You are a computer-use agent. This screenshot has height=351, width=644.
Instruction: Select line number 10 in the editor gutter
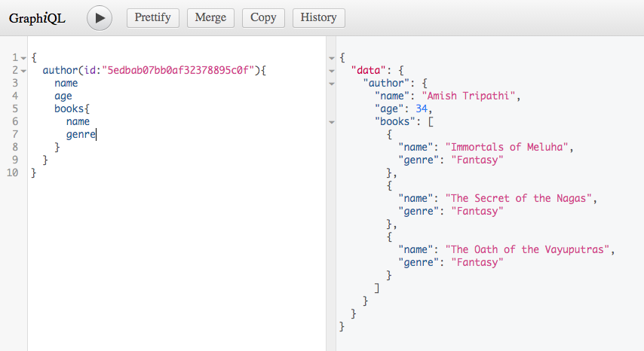(x=13, y=172)
